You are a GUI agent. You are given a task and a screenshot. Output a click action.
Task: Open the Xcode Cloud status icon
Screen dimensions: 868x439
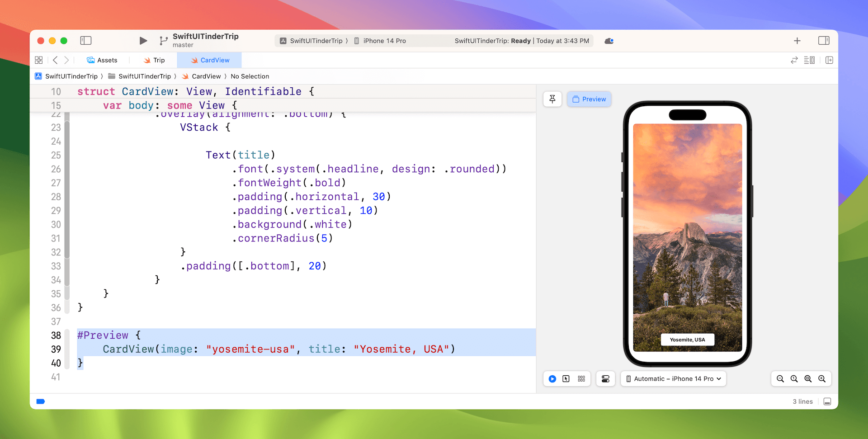tap(609, 41)
